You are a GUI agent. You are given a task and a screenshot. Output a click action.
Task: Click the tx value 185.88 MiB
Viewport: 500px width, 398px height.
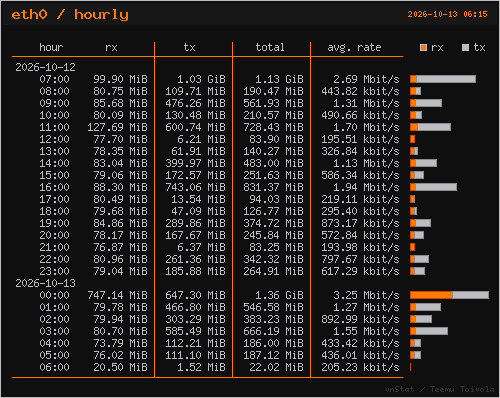coord(195,271)
